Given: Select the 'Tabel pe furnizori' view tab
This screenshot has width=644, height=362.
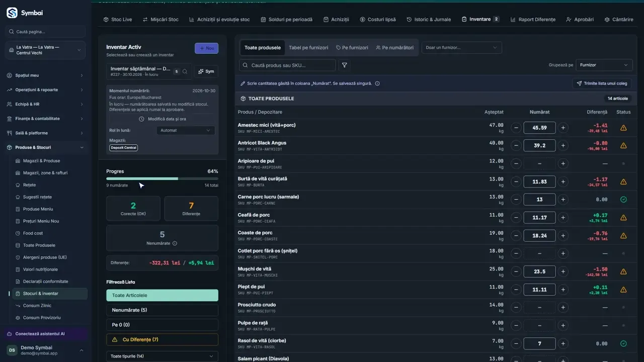Looking at the screenshot, I should click(308, 48).
